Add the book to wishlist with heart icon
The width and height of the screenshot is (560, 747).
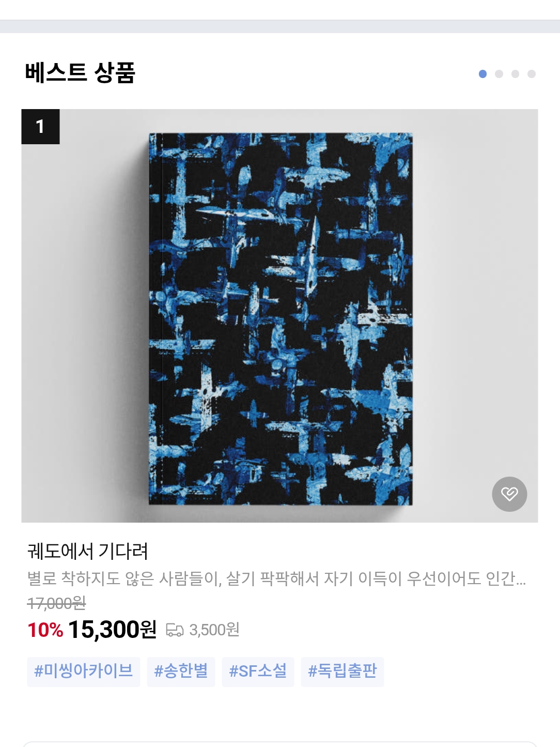pyautogui.click(x=509, y=494)
